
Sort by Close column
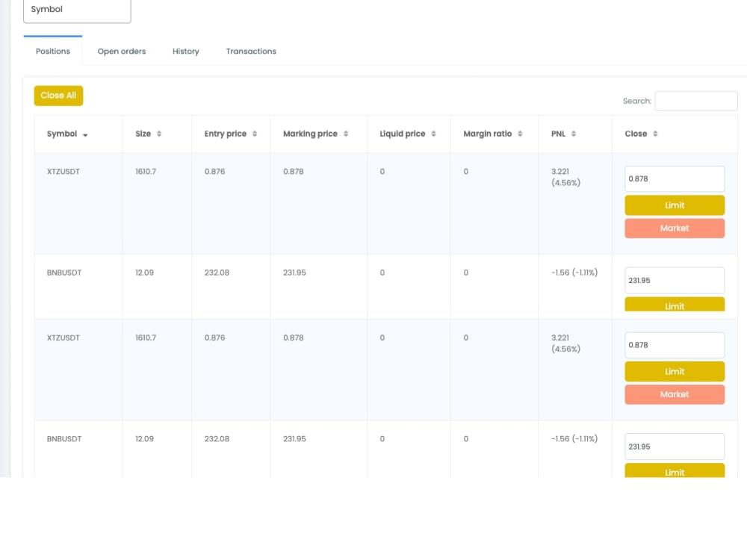(640, 134)
